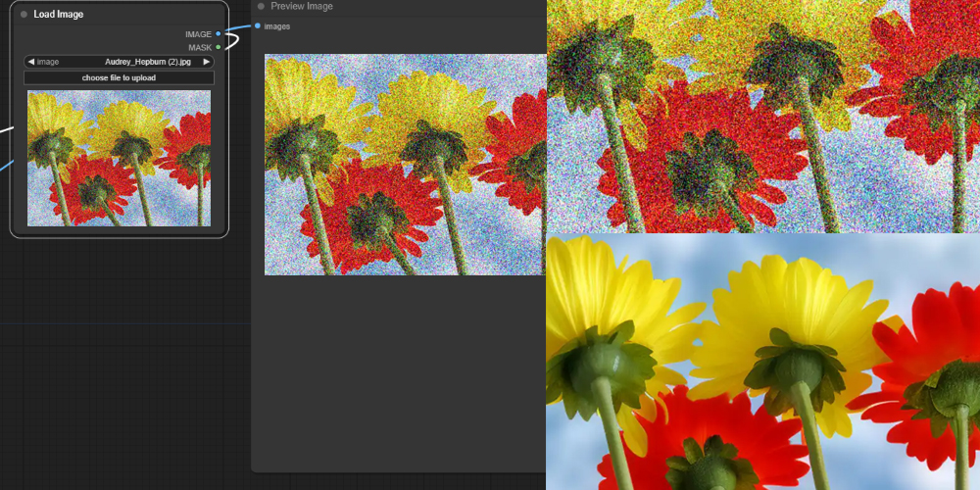
Task: Collapse the Load Image node via dot
Action: click(24, 15)
